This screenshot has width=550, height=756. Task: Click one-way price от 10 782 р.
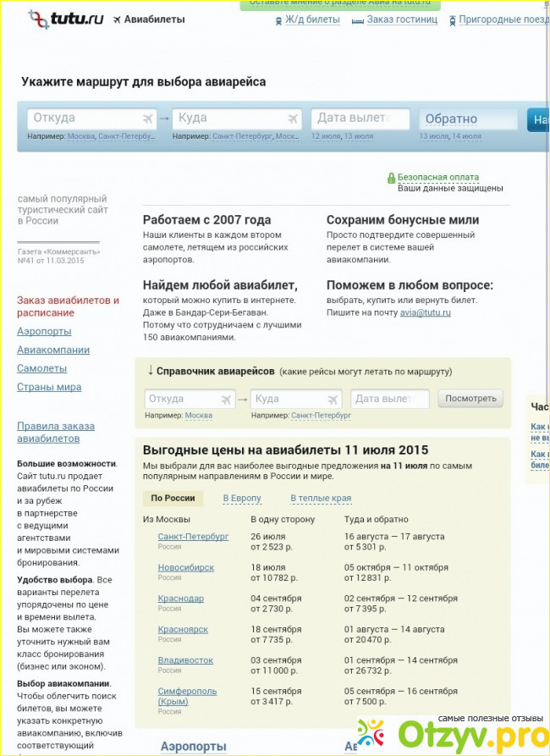coord(274,578)
